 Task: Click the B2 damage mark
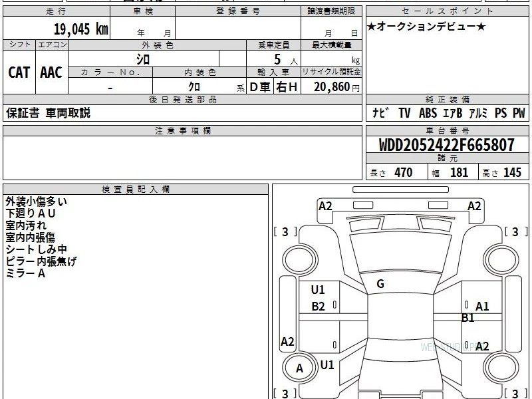318,307
